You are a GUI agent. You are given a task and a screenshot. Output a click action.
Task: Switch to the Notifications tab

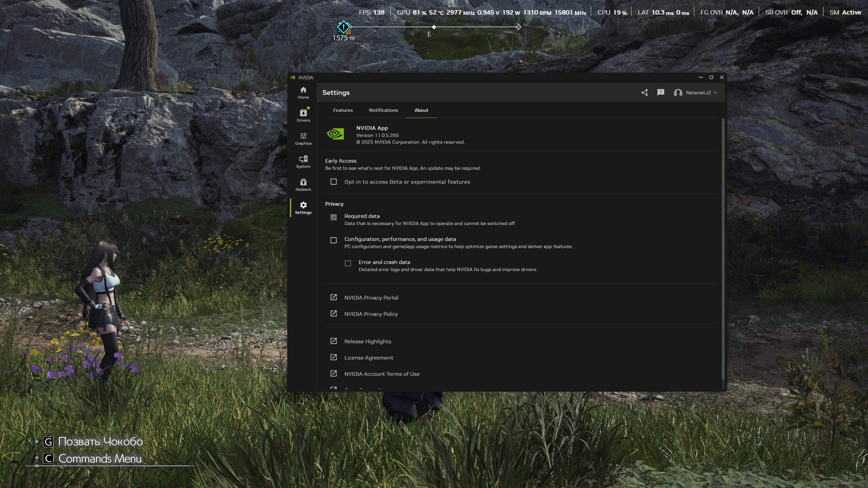pos(383,110)
